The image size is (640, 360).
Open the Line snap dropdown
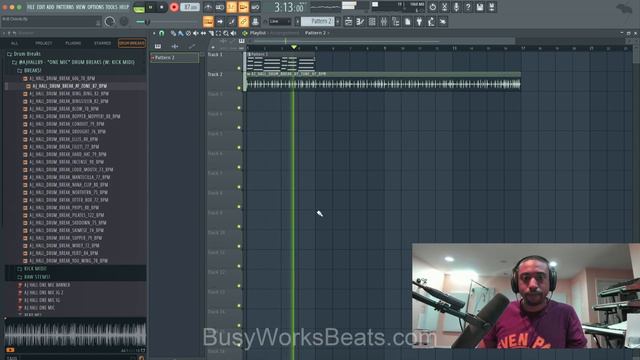[280, 21]
